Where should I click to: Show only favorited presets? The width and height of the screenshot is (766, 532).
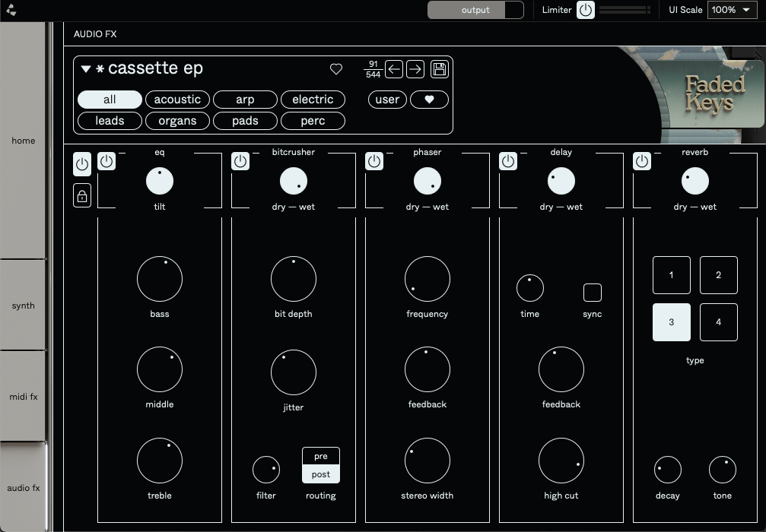[429, 100]
